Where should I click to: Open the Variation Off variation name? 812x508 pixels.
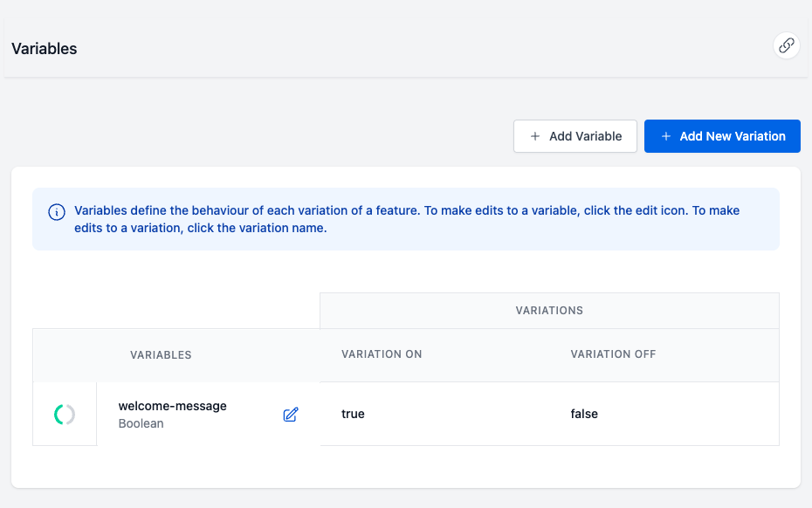[x=613, y=354]
